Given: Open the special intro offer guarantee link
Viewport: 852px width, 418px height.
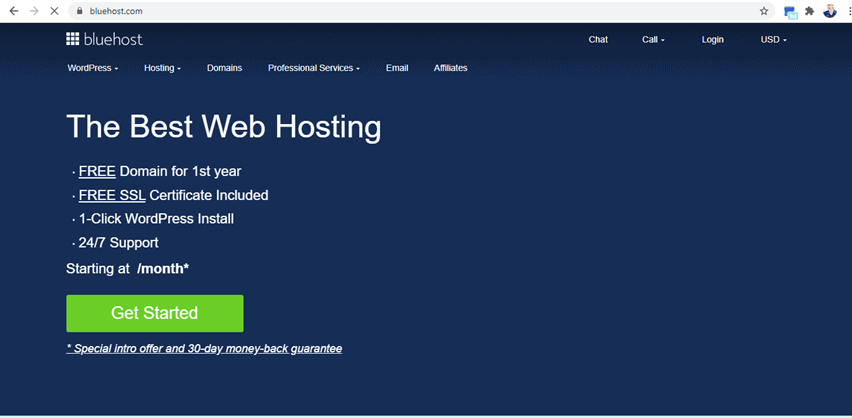Looking at the screenshot, I should point(204,349).
